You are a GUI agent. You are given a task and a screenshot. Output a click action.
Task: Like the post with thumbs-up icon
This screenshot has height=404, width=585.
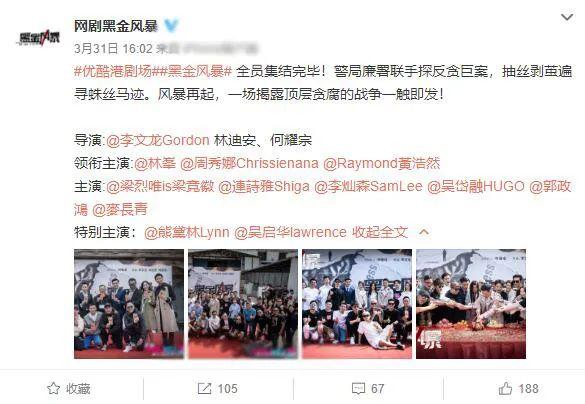click(x=505, y=388)
